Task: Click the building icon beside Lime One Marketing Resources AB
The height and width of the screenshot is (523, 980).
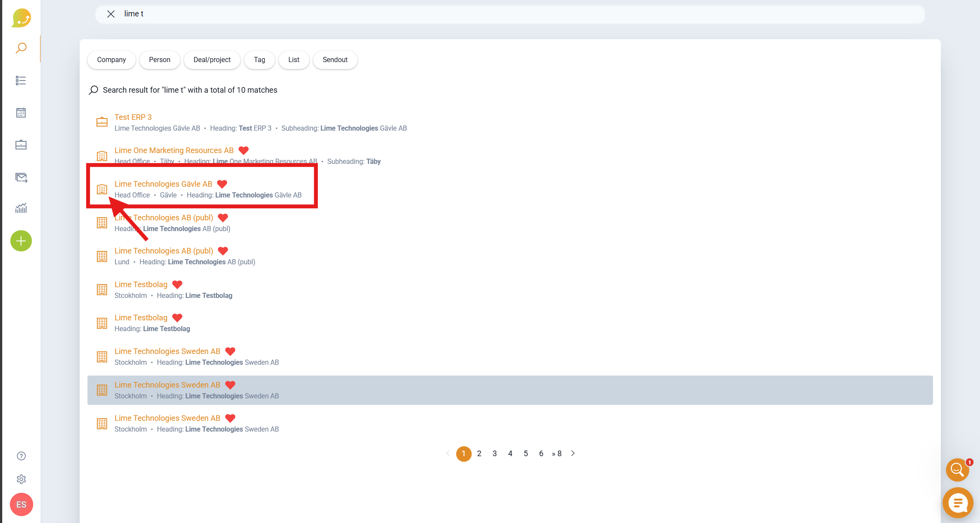Action: click(102, 156)
